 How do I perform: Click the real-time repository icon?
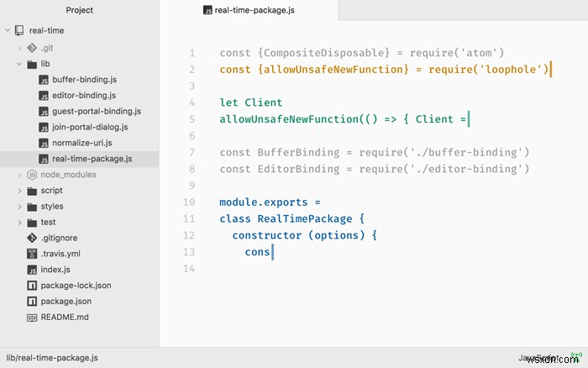pos(19,30)
